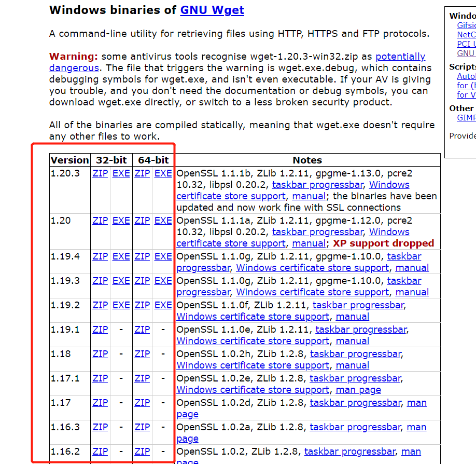
Task: Download 64-bit ZIP for version 1.18
Action: 142,353
